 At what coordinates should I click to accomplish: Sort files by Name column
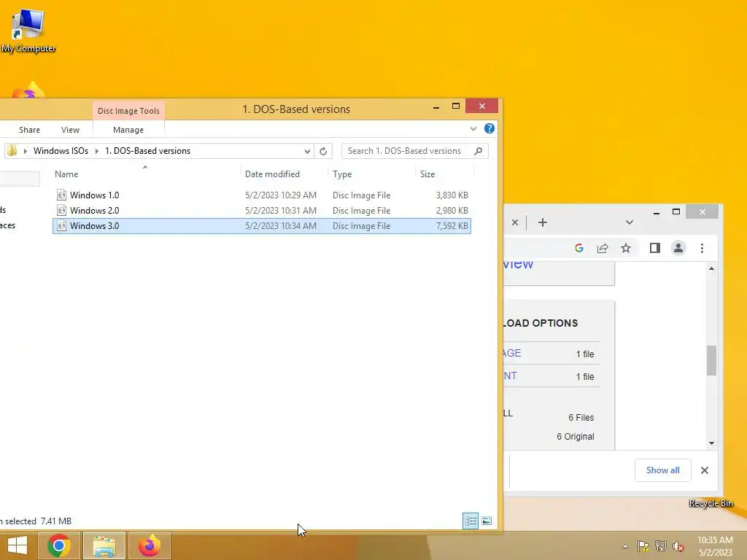pos(66,174)
